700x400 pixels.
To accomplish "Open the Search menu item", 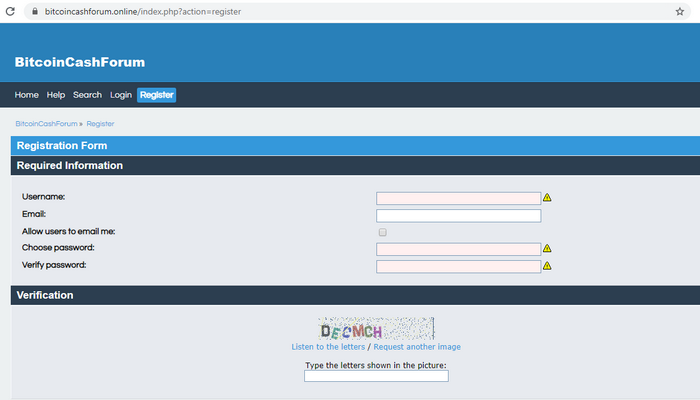I will 88,95.
